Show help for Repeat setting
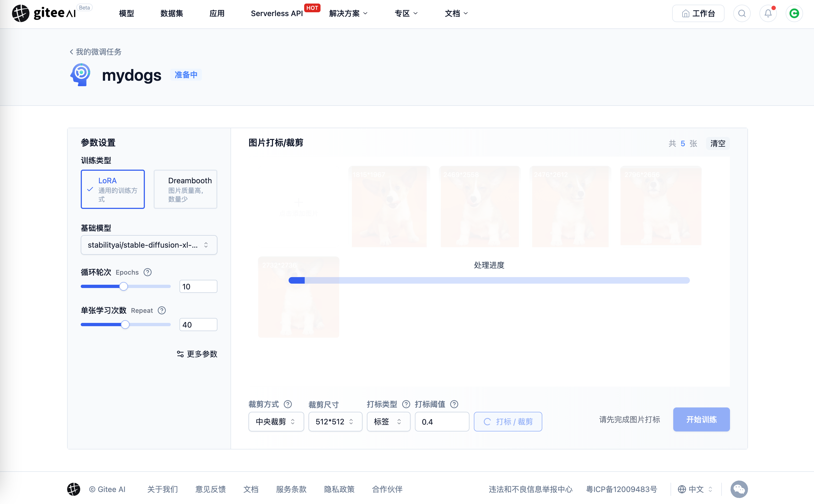814x504 pixels. [x=162, y=310]
